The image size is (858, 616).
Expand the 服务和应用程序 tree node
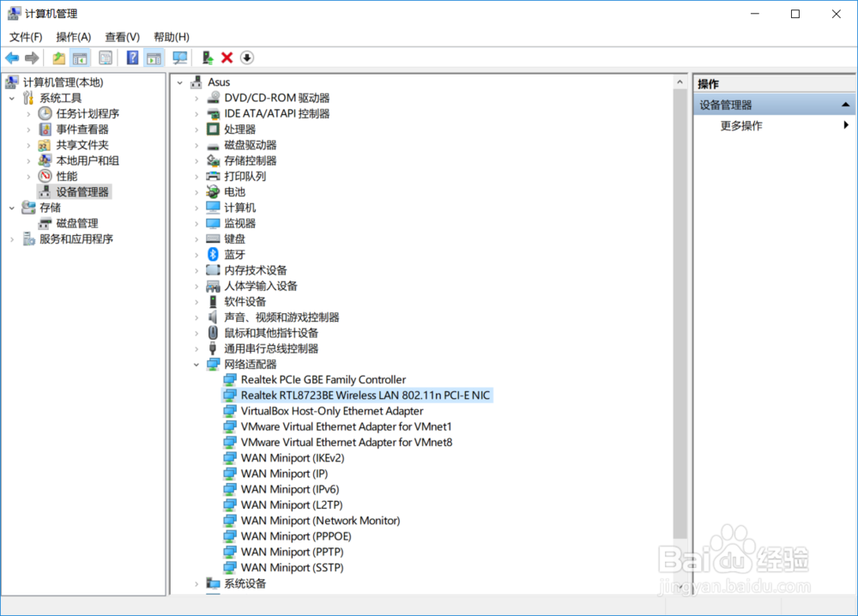click(x=12, y=239)
